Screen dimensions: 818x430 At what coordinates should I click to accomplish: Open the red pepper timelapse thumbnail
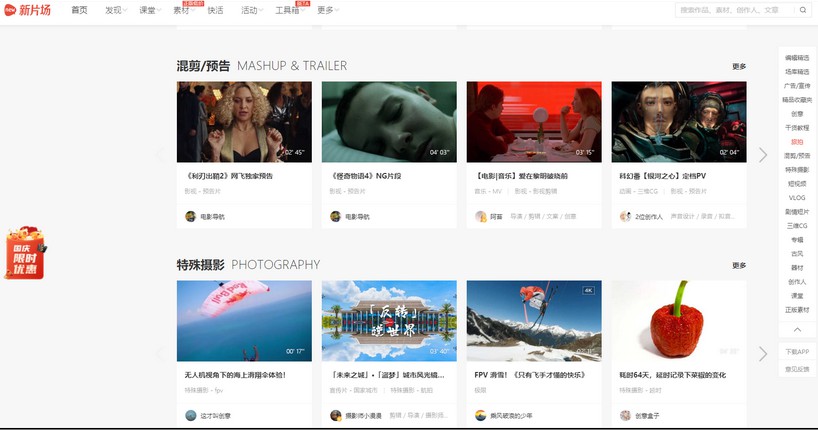click(x=679, y=321)
